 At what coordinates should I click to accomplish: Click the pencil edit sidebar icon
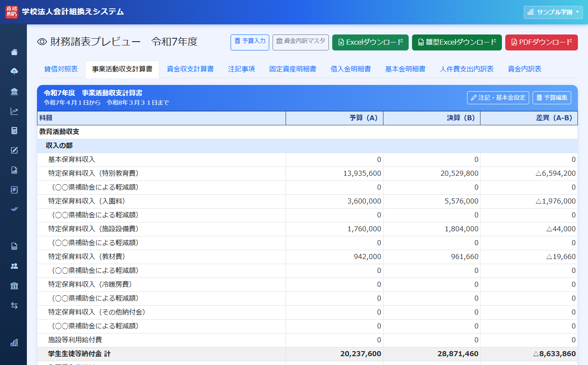(14, 151)
